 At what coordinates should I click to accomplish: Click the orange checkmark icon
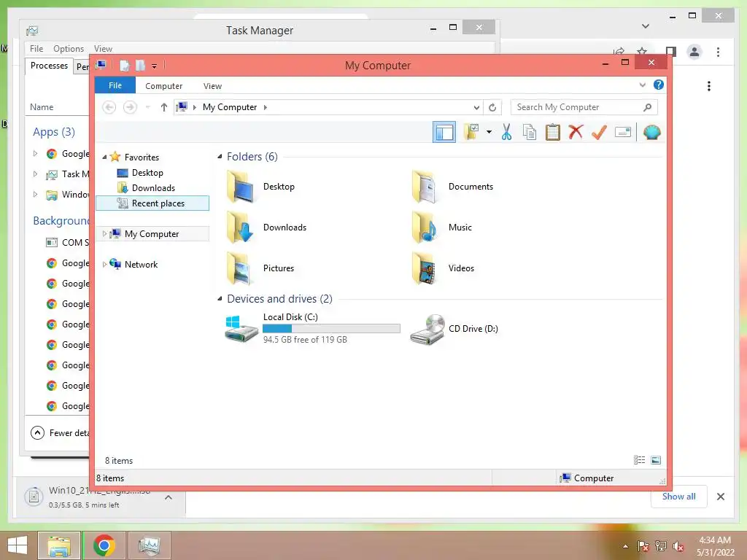point(599,132)
